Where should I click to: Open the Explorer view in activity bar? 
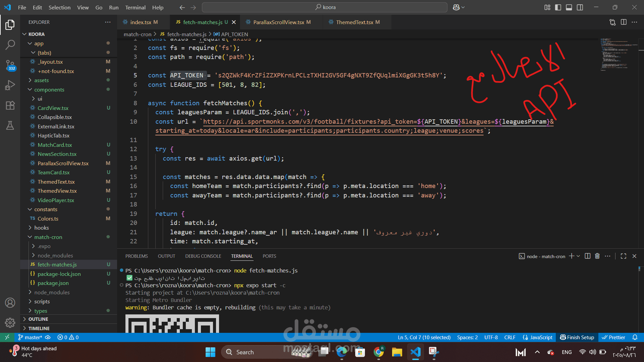[x=10, y=24]
